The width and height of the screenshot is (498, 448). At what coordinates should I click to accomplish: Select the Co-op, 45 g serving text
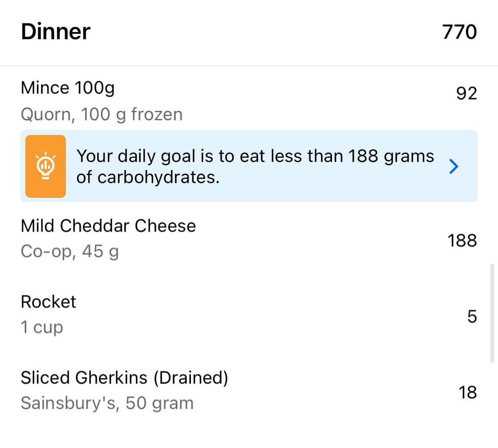70,252
